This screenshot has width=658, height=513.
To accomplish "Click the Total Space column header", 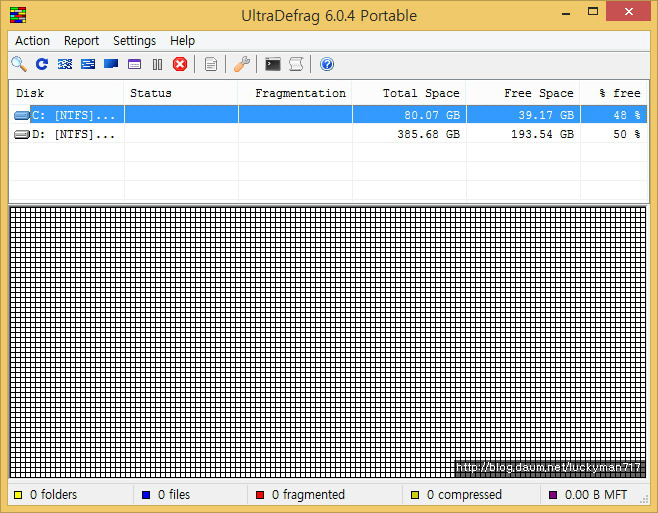I will pos(409,93).
